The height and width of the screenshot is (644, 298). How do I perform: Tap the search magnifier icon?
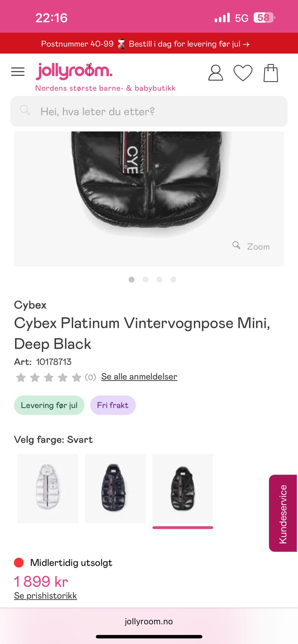click(25, 110)
